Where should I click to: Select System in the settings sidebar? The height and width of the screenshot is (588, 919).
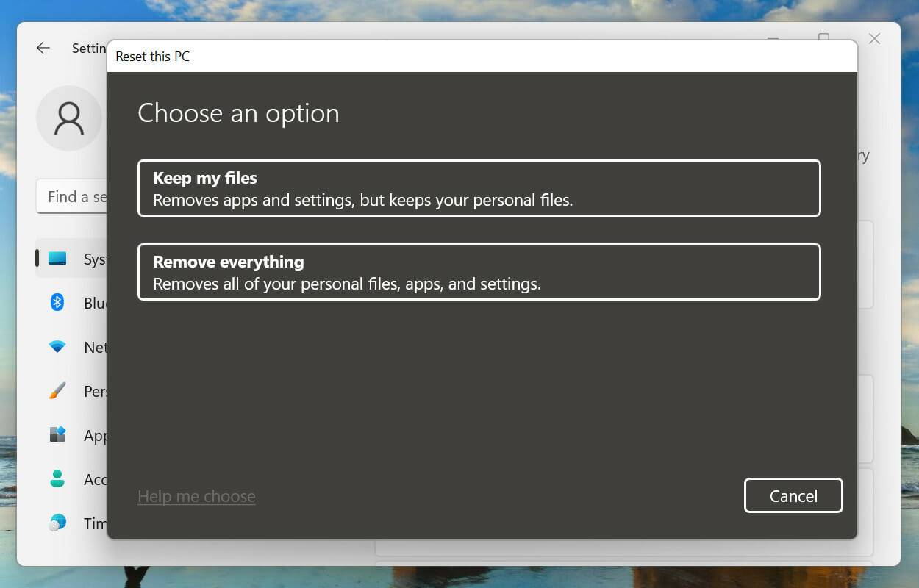(x=81, y=259)
